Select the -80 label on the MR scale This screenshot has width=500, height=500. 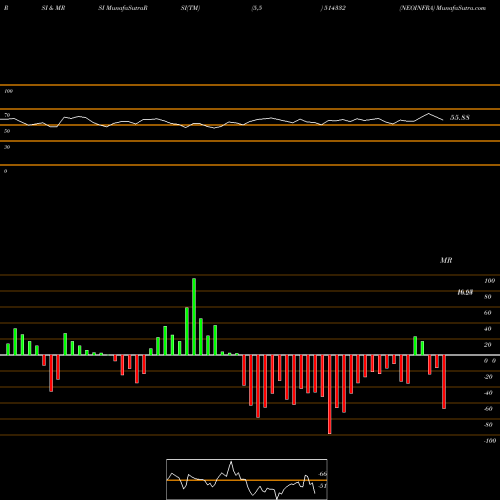pos(488,425)
